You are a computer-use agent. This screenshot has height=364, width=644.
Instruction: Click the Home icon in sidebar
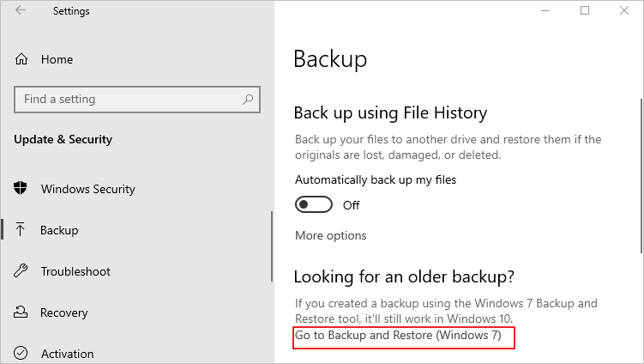pos(22,59)
